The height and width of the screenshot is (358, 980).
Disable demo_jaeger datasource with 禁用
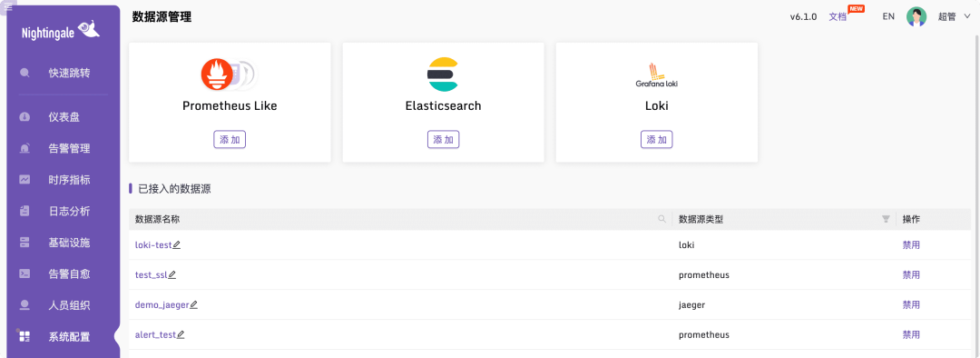(911, 304)
